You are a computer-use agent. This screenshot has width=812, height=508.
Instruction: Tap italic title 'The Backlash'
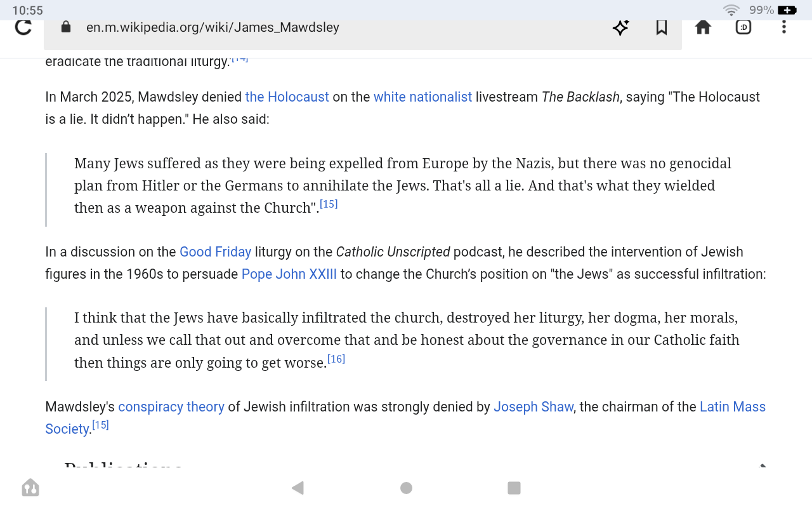pyautogui.click(x=580, y=97)
